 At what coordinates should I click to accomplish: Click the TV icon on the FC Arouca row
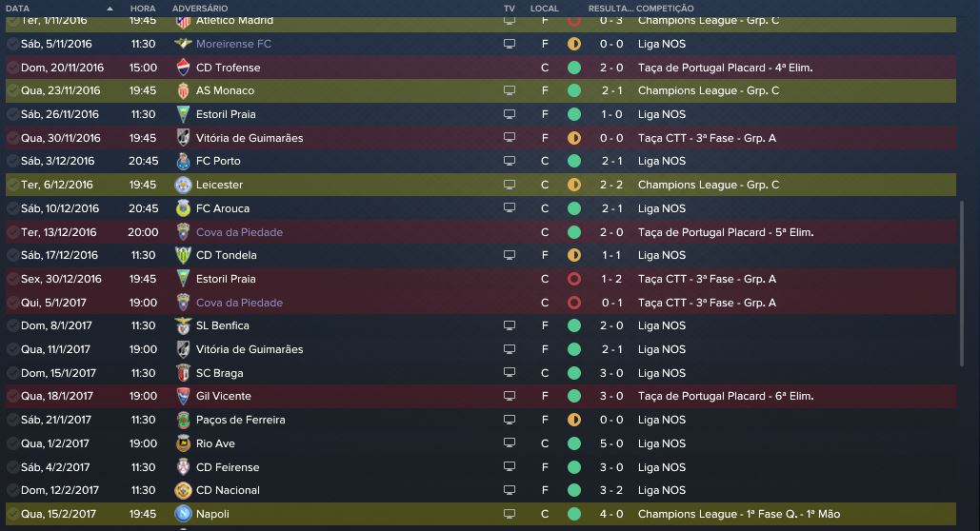(510, 208)
